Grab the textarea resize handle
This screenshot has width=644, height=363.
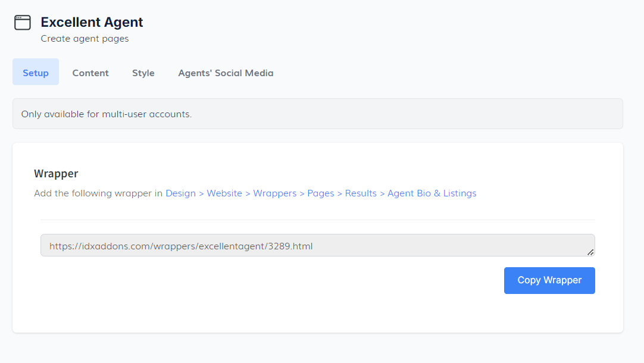(590, 252)
